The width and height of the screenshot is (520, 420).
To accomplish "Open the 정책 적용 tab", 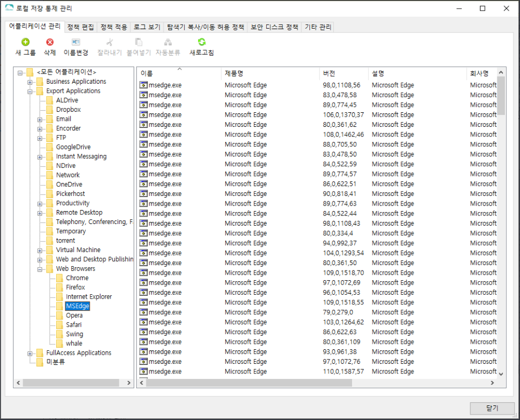I will (114, 27).
